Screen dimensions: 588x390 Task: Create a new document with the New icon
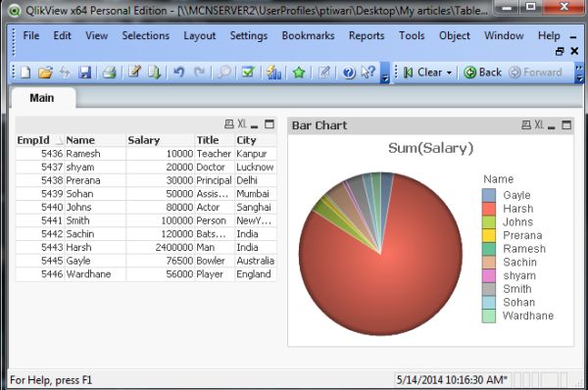point(25,72)
